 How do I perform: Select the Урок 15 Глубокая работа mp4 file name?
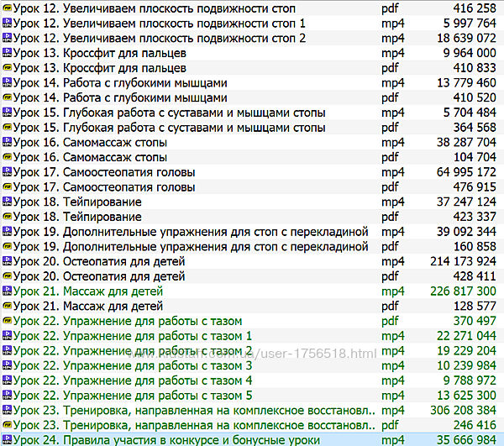click(170, 113)
